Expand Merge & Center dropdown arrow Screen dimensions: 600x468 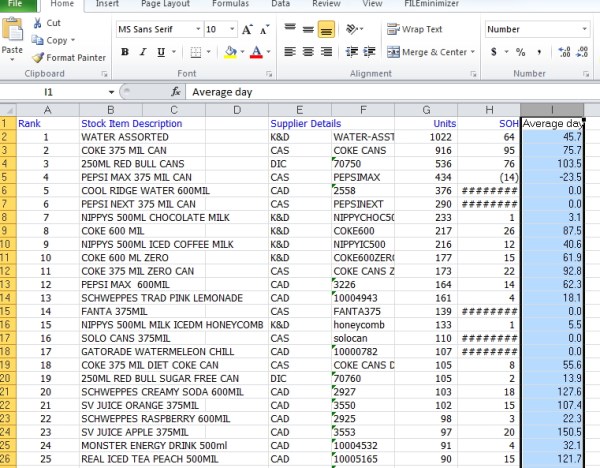tap(473, 52)
